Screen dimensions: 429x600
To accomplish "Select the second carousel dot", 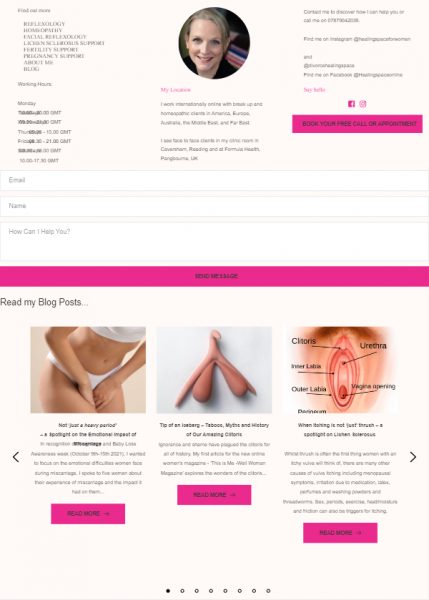I will point(182,591).
